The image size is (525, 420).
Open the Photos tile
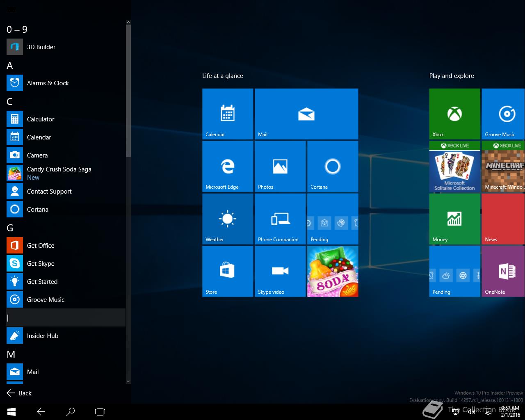(x=280, y=167)
